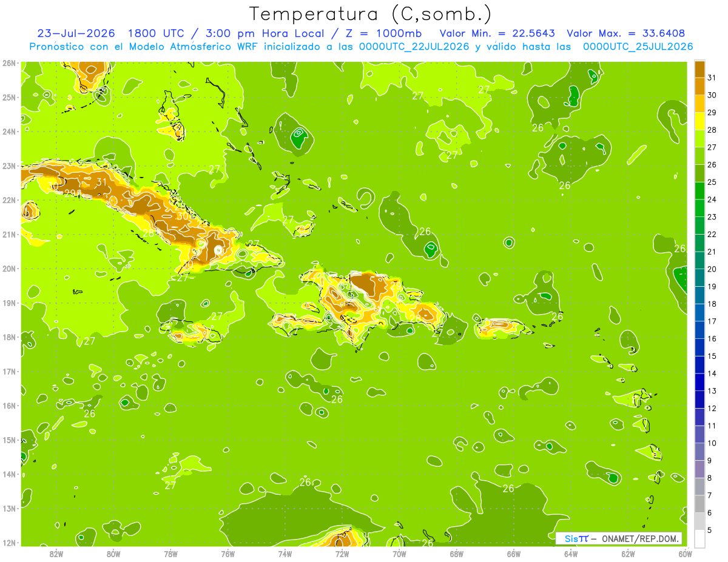Click legend value '19' on the color bar

pyautogui.click(x=712, y=286)
